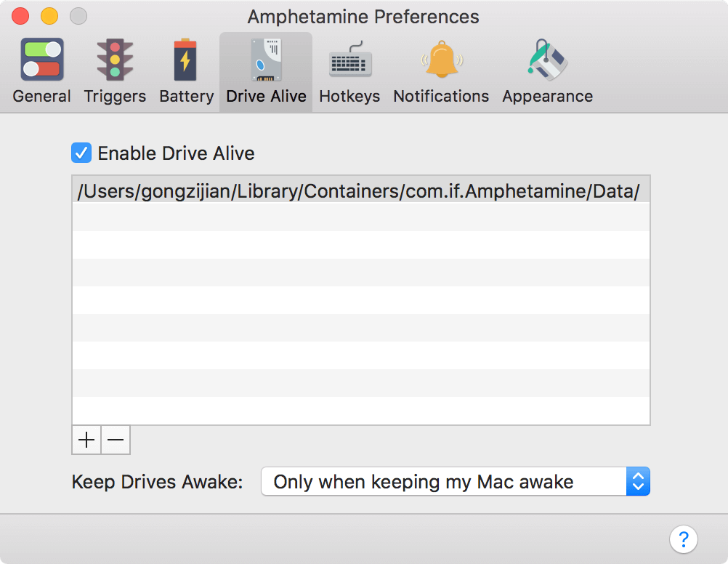This screenshot has width=728, height=564.
Task: Close the Amphetamine Preferences window
Action: click(20, 16)
